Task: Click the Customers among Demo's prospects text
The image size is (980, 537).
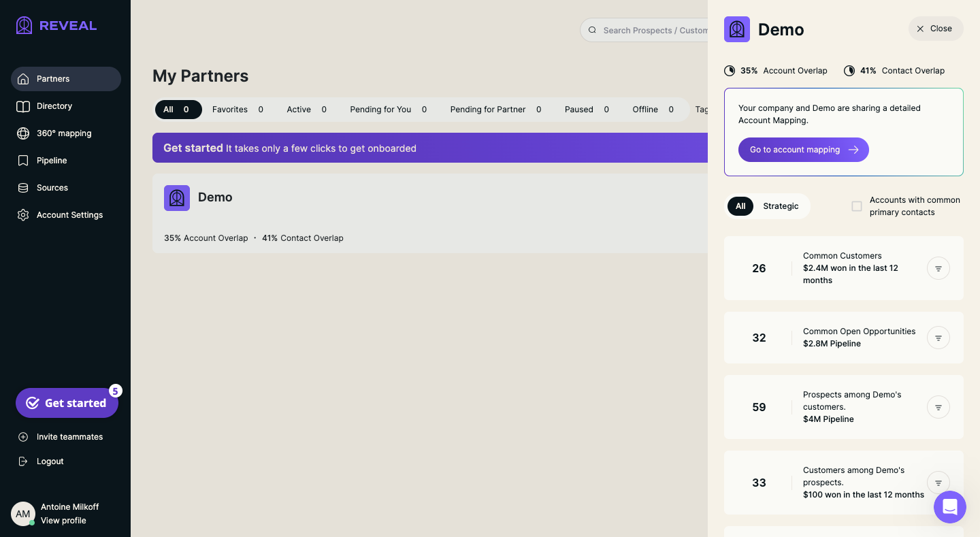Action: click(x=853, y=476)
